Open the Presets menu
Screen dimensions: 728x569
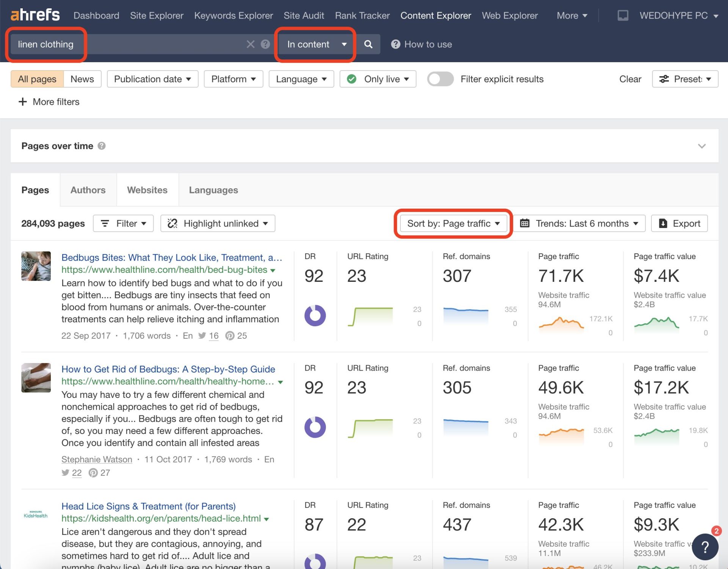click(x=685, y=79)
